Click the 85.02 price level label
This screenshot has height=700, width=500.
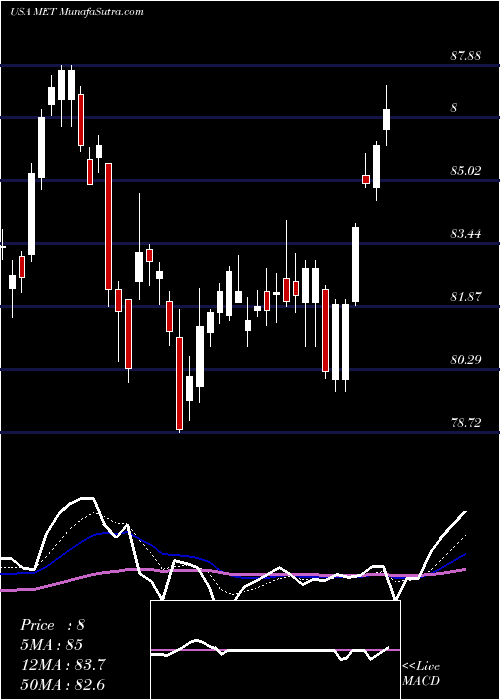(x=466, y=170)
